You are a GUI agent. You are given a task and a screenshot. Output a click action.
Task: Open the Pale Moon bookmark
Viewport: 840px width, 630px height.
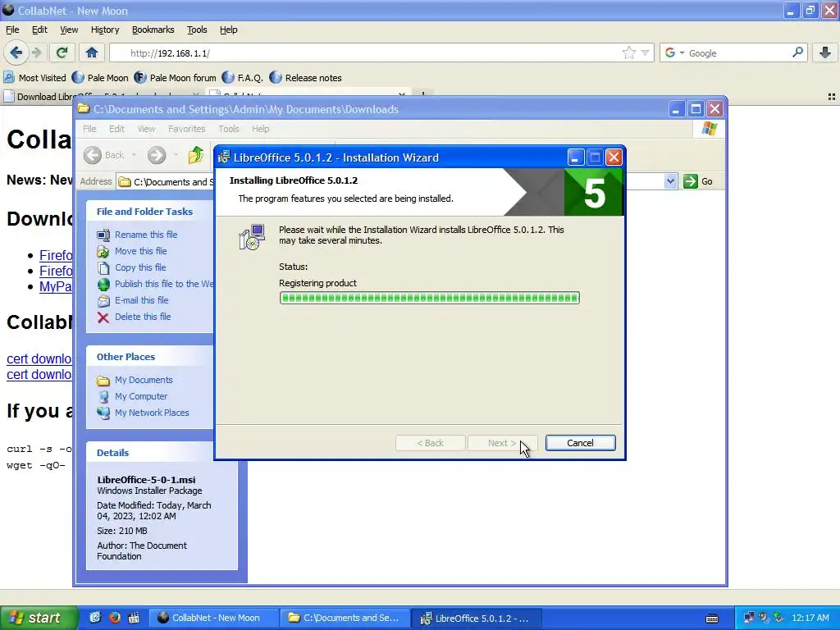coord(100,78)
